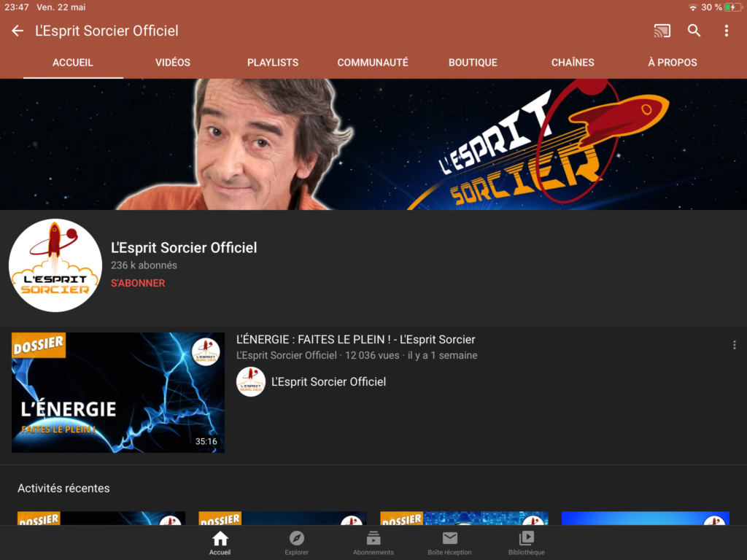Open the COMMUNAUTÉ tab

373,63
